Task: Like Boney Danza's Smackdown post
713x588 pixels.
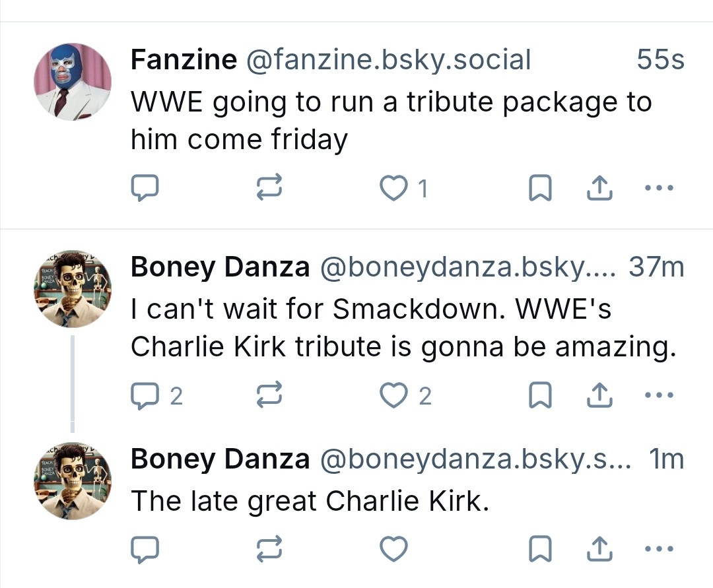Action: pyautogui.click(x=394, y=395)
